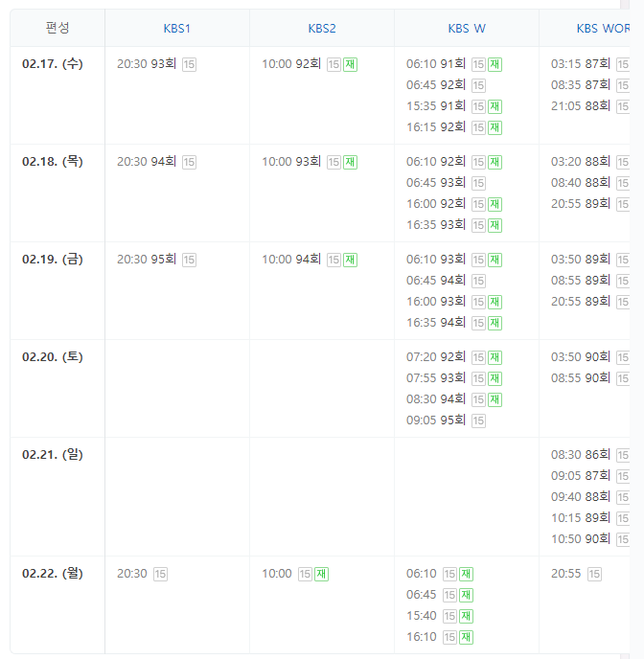Viewport: 644px width, 659px height.
Task: Click the KBS World 03:15 87회 entry
Action: coord(581,64)
